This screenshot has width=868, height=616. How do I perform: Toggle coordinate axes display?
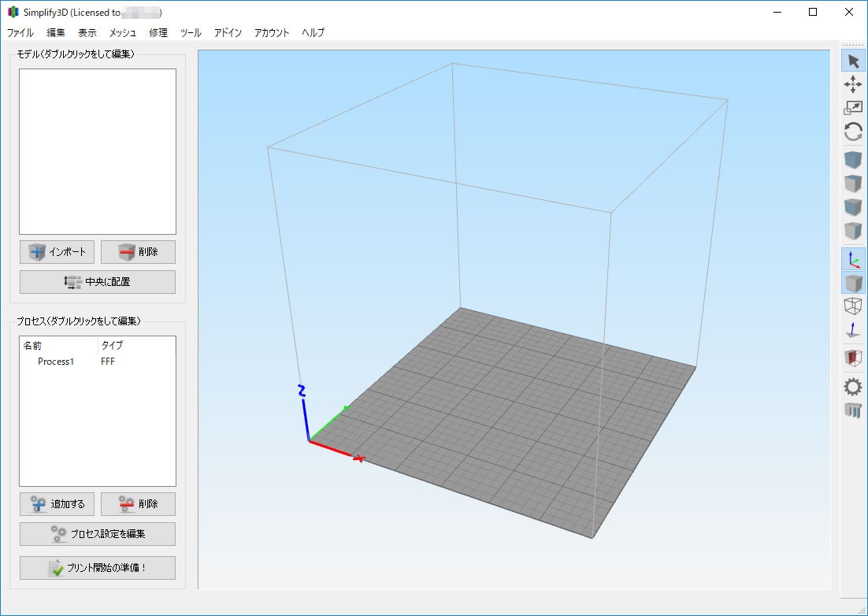pyautogui.click(x=853, y=258)
